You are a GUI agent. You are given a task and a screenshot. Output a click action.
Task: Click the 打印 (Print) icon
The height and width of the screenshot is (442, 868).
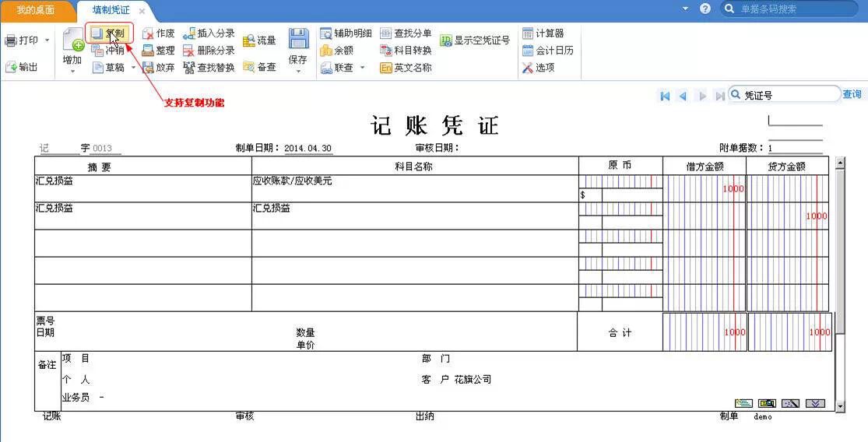[x=11, y=40]
